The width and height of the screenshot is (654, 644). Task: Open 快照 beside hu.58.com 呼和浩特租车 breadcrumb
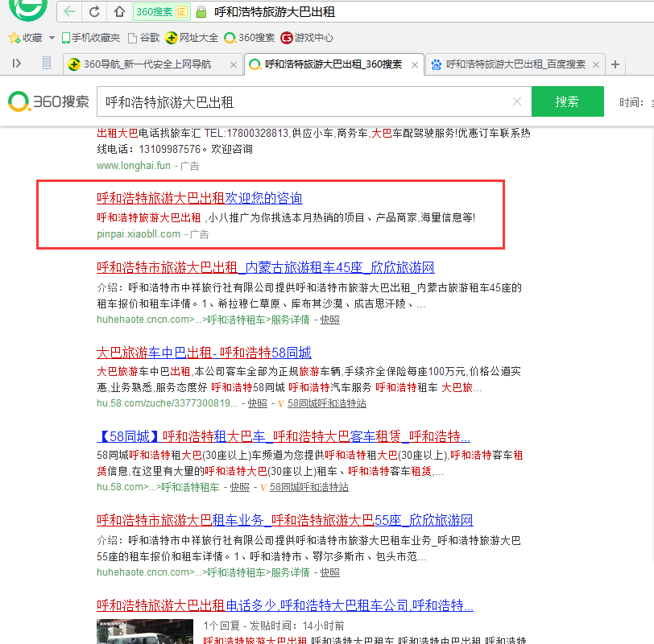[239, 487]
